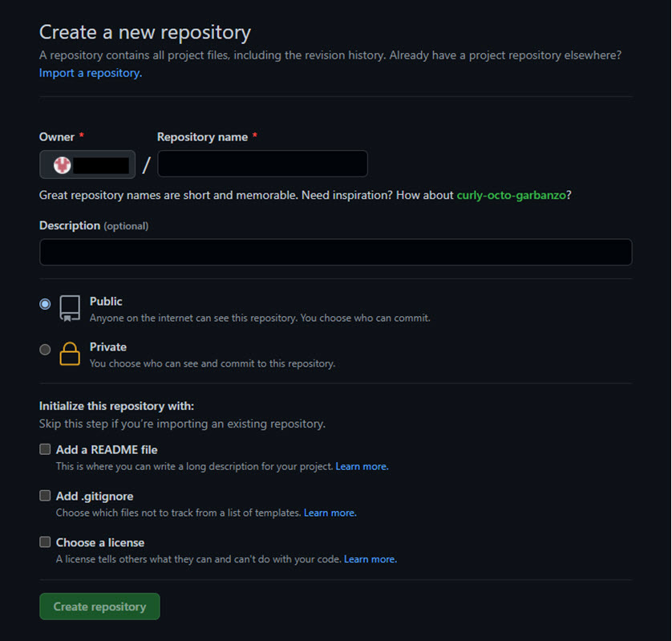The height and width of the screenshot is (641, 672).
Task: Select the Public visibility radio button
Action: (45, 304)
